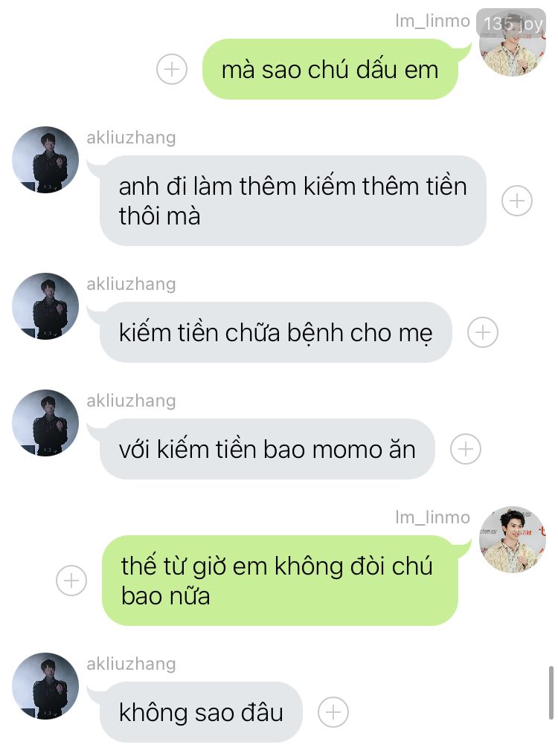
Task: Click username lm_linmo above "thế từ giờ em"
Action: click(432, 517)
